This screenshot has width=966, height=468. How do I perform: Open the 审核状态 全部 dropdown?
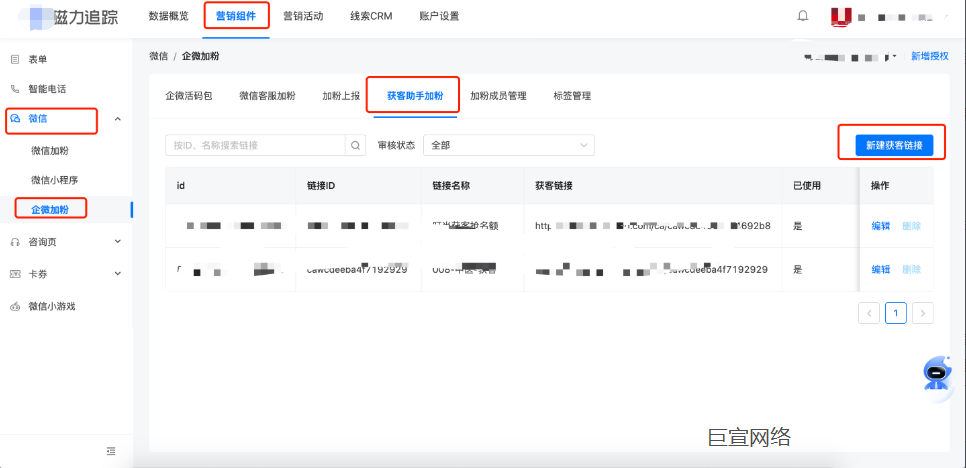[x=509, y=145]
